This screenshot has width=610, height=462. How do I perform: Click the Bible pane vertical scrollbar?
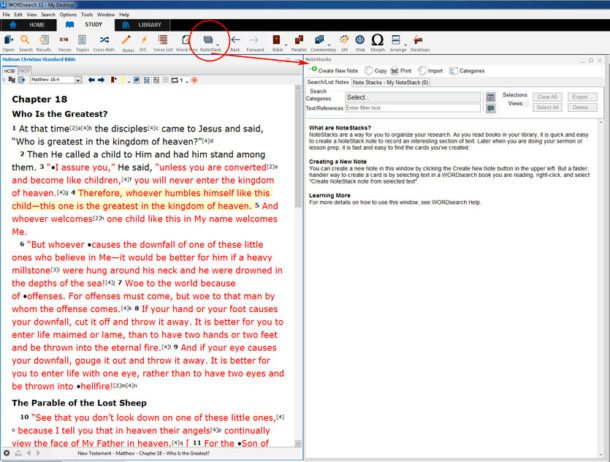click(x=298, y=266)
